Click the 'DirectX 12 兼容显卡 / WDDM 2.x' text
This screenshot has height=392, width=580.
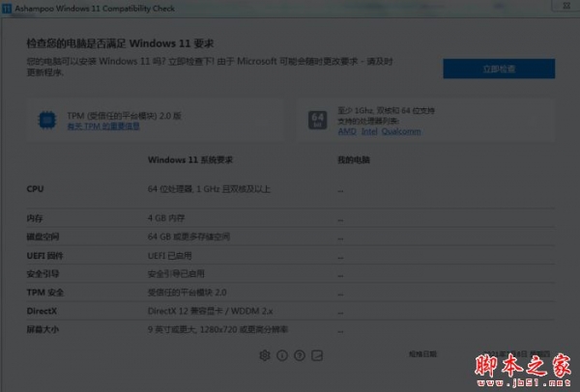tap(210, 311)
